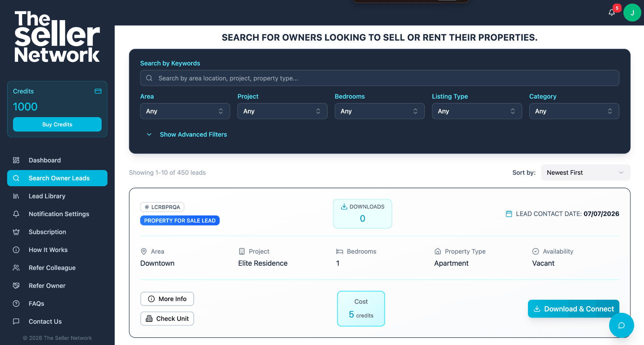Click "Showing 1-10 of 450 leads" text
This screenshot has height=345, width=644.
coord(167,172)
